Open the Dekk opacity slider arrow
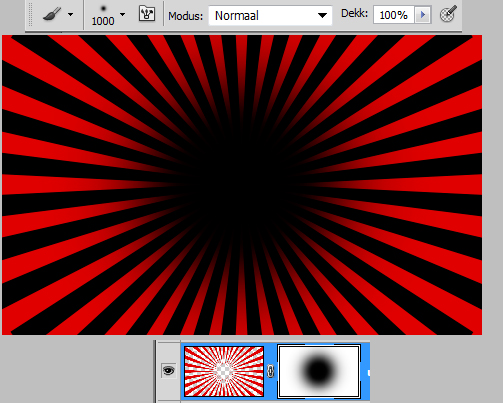The height and width of the screenshot is (403, 503). tap(423, 15)
